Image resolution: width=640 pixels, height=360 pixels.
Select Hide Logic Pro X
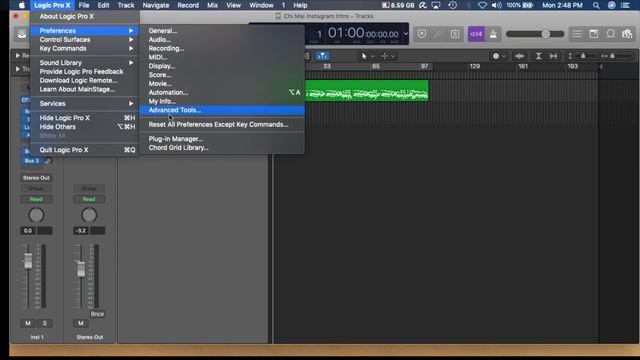pos(84,118)
